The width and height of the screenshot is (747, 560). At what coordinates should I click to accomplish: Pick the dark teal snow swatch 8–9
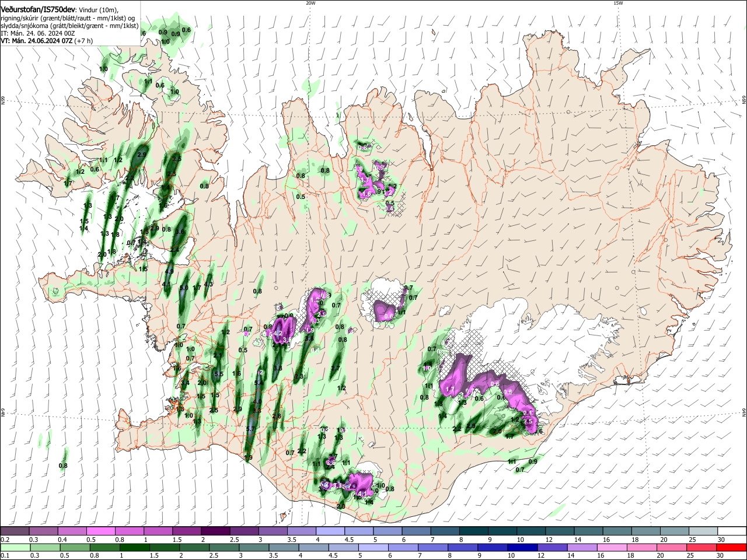click(474, 531)
